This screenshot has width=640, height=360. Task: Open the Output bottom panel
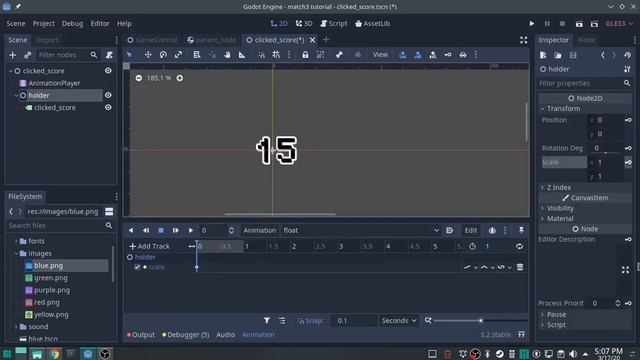point(141,334)
